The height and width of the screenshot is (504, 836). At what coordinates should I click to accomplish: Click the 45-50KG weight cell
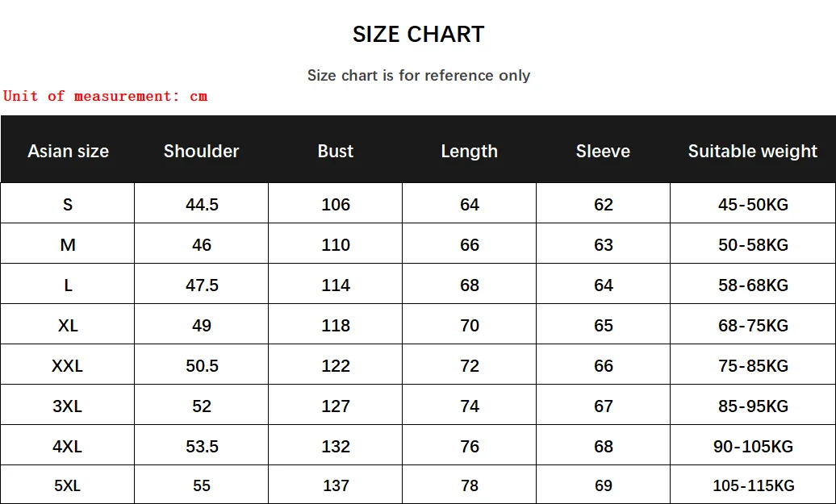click(x=753, y=205)
